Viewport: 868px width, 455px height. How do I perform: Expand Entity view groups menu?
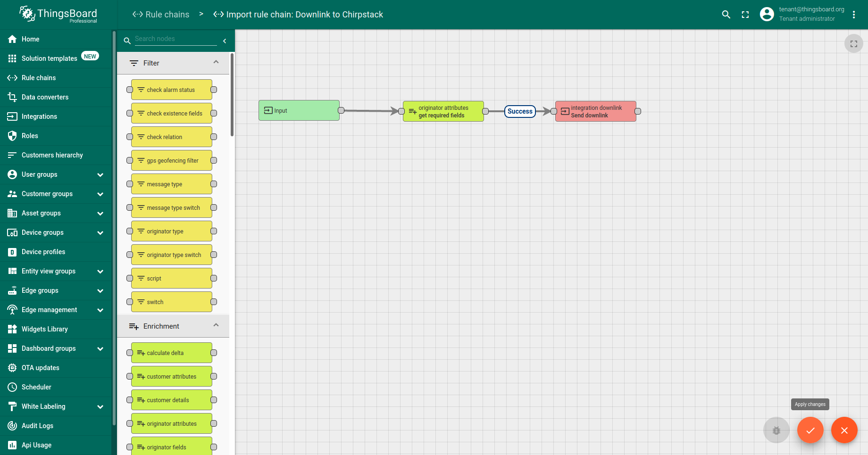coord(100,271)
